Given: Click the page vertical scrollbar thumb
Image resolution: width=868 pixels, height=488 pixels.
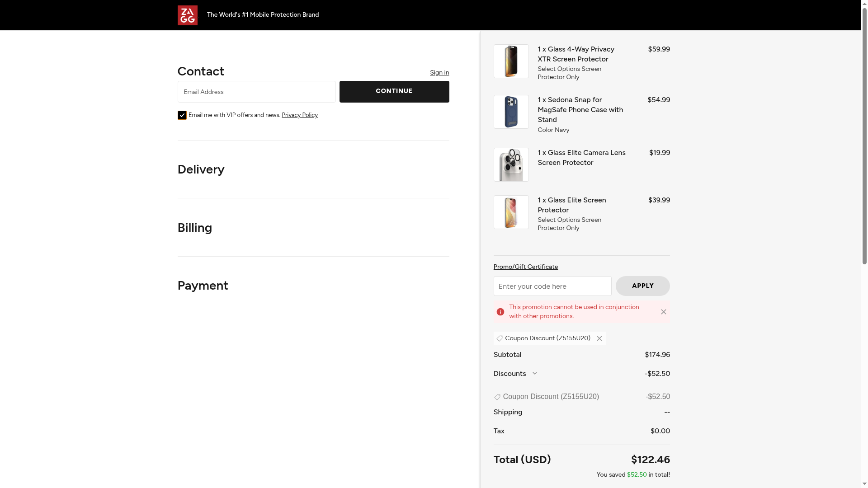Looking at the screenshot, I should pyautogui.click(x=864, y=136).
